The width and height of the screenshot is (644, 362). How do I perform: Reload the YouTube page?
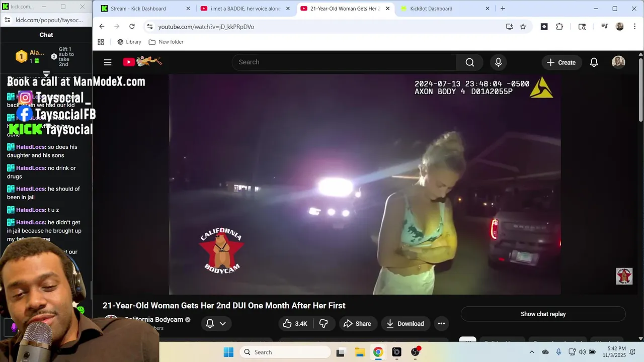click(132, 27)
